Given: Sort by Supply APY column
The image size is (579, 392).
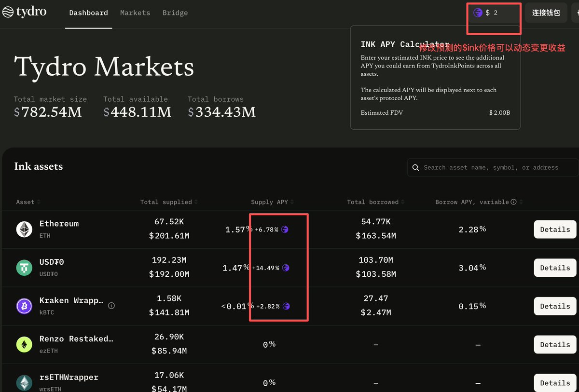Looking at the screenshot, I should (x=273, y=202).
